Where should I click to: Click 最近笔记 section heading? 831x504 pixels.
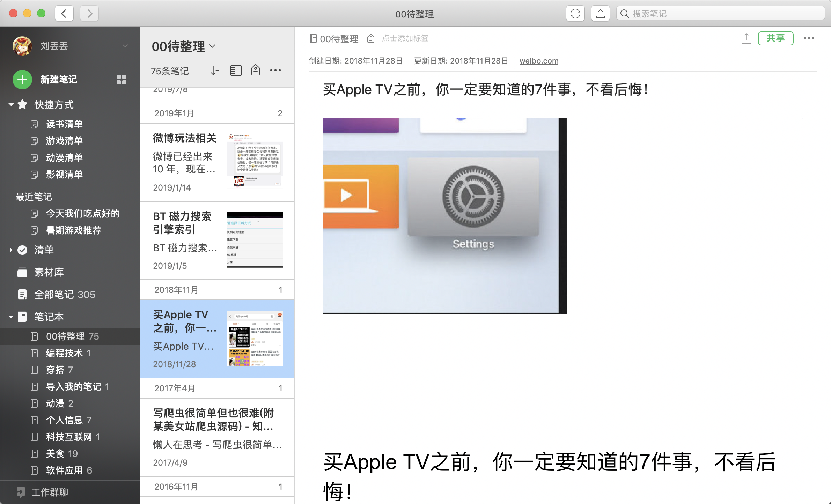coord(34,197)
